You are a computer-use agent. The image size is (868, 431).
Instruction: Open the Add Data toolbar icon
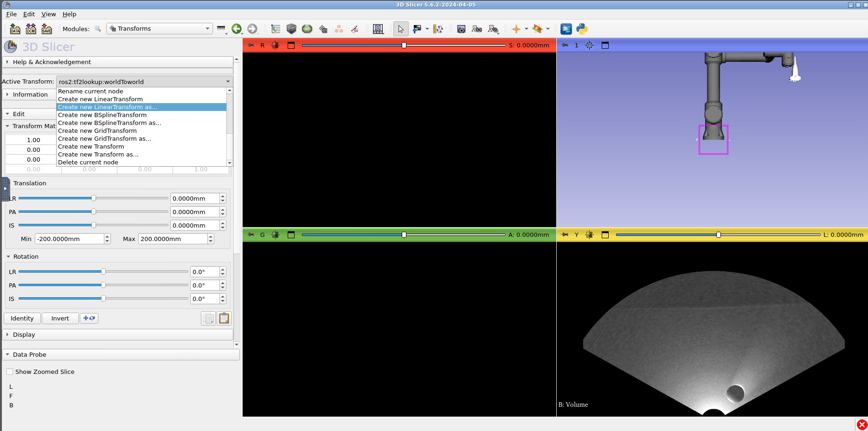tap(15, 29)
